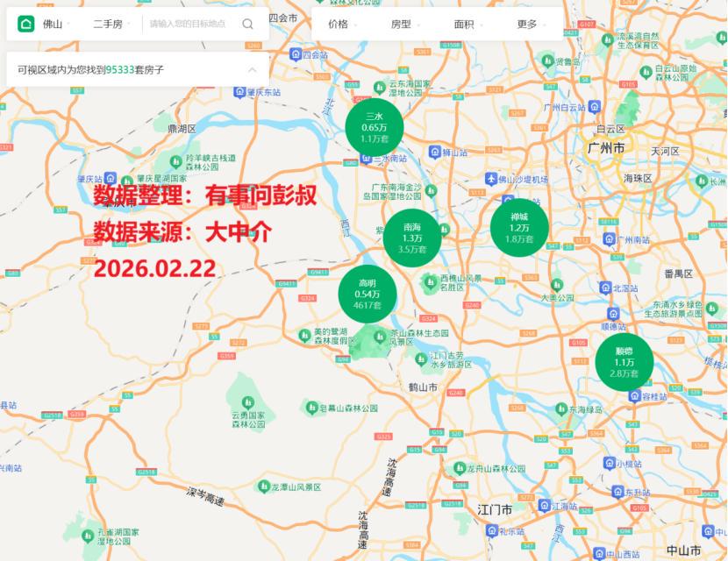Open the 佛山 city dropdown
The height and width of the screenshot is (561, 728).
click(58, 25)
